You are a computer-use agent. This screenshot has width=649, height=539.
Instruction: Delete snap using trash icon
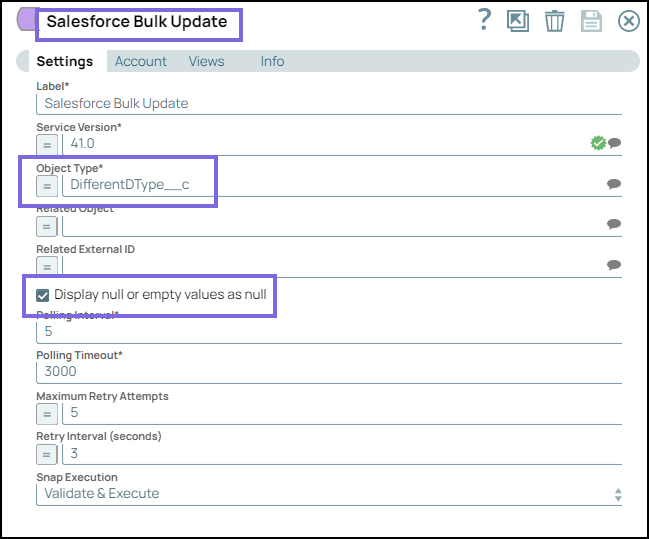tap(554, 21)
